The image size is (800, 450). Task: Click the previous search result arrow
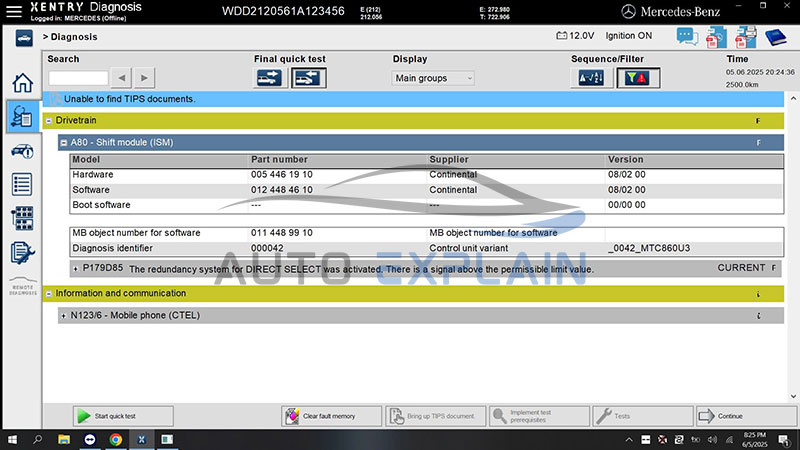[x=121, y=78]
